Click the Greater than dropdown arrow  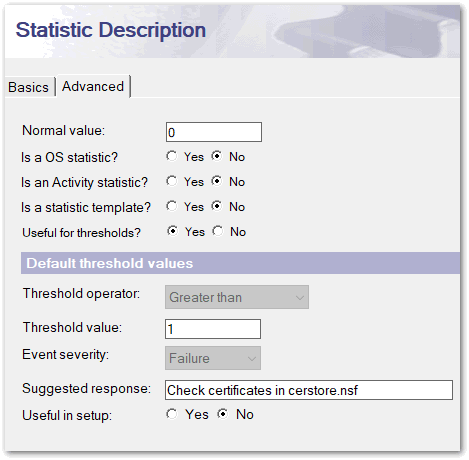[x=300, y=297]
